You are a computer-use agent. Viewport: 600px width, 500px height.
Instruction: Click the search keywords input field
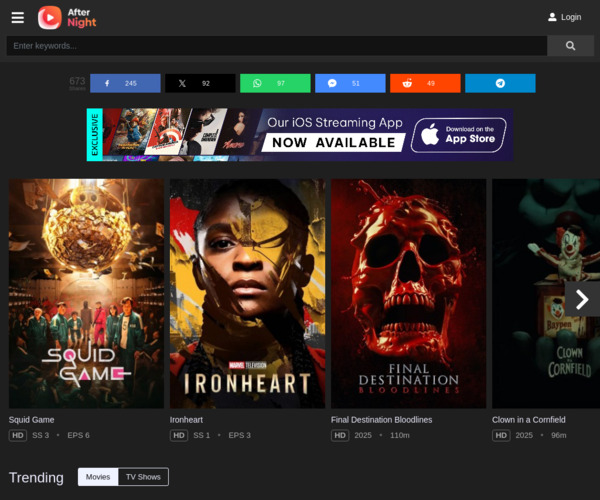point(277,46)
